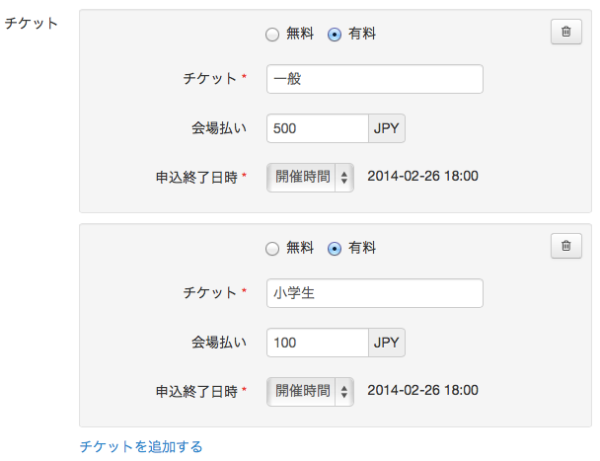The width and height of the screenshot is (600, 461).
Task: Open 開催時間 dropdown in the 小学生 ticket
Action: (x=311, y=391)
